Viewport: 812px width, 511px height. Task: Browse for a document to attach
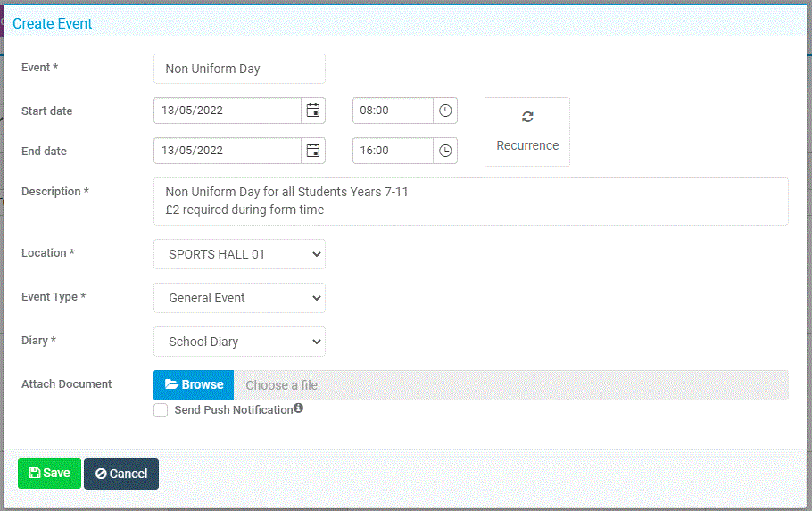(x=194, y=384)
